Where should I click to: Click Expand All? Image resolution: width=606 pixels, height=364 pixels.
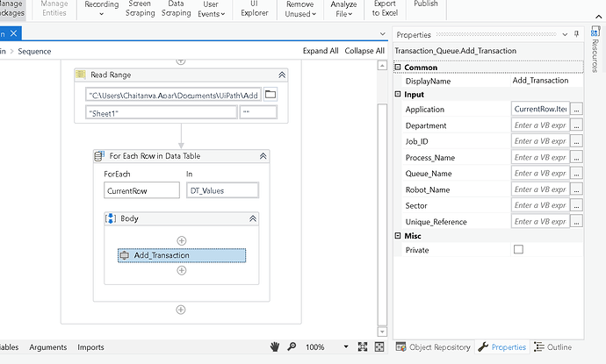pos(321,51)
